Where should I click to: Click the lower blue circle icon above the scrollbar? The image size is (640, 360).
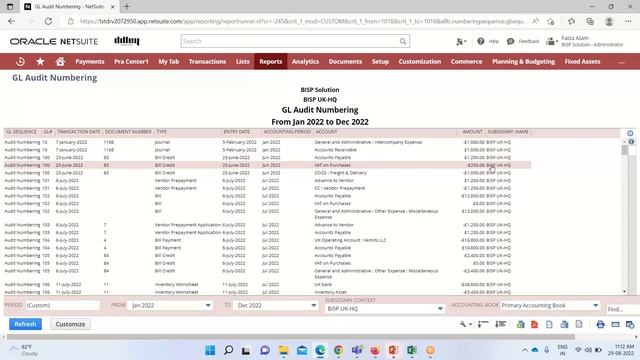click(x=631, y=142)
